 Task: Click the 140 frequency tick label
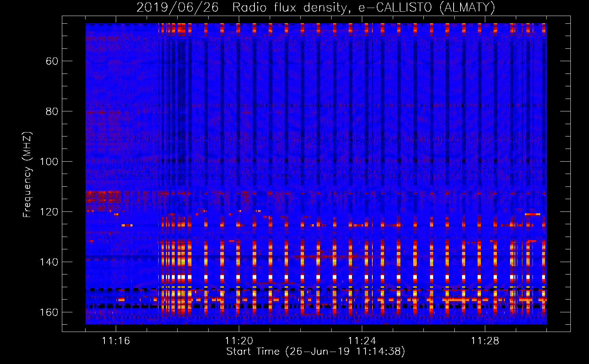coord(49,262)
